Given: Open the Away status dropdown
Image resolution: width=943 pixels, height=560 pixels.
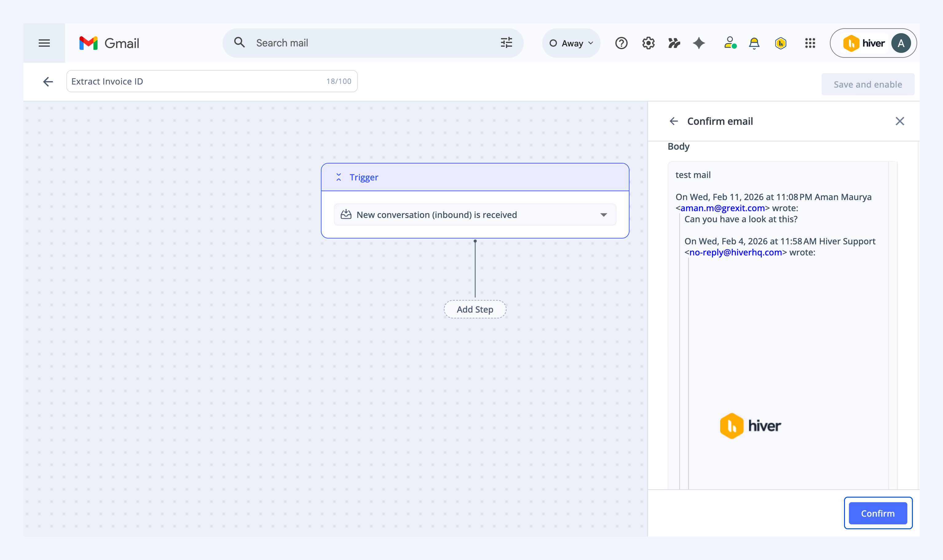Looking at the screenshot, I should pos(571,43).
